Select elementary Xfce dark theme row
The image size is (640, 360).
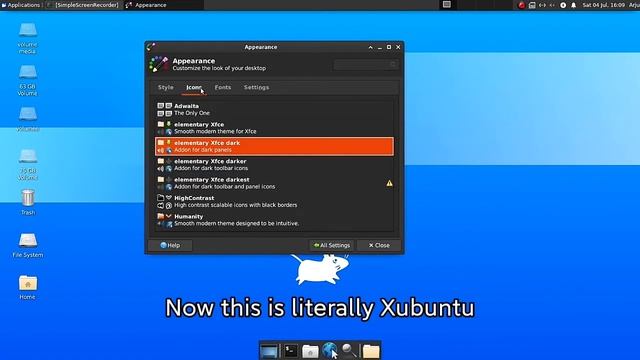(x=274, y=146)
